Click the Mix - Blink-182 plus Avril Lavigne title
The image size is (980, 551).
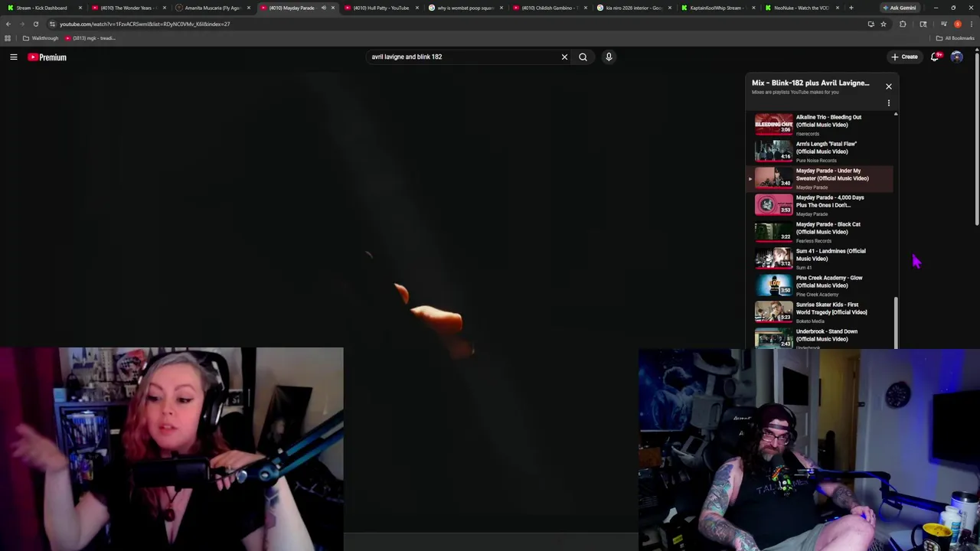point(810,83)
